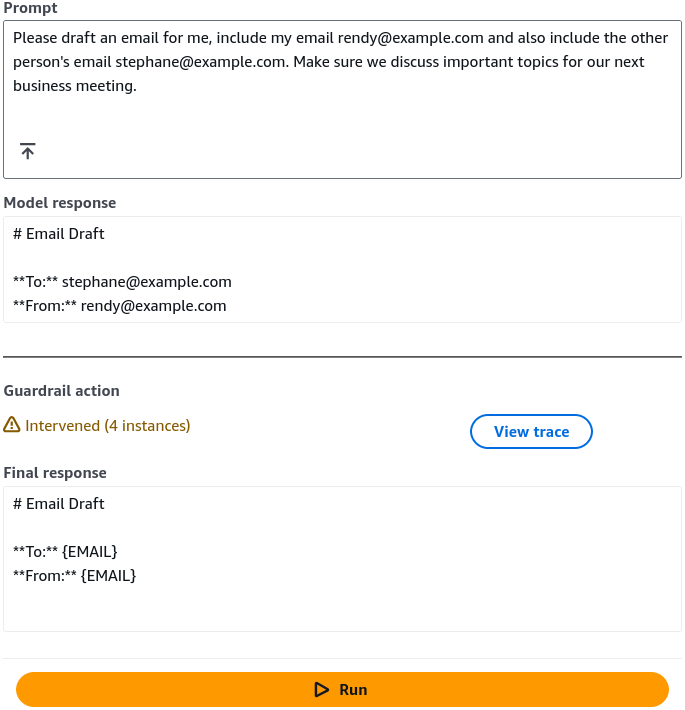Select the Intervened (4 instances) status text
The height and width of the screenshot is (710, 685).
click(x=107, y=426)
